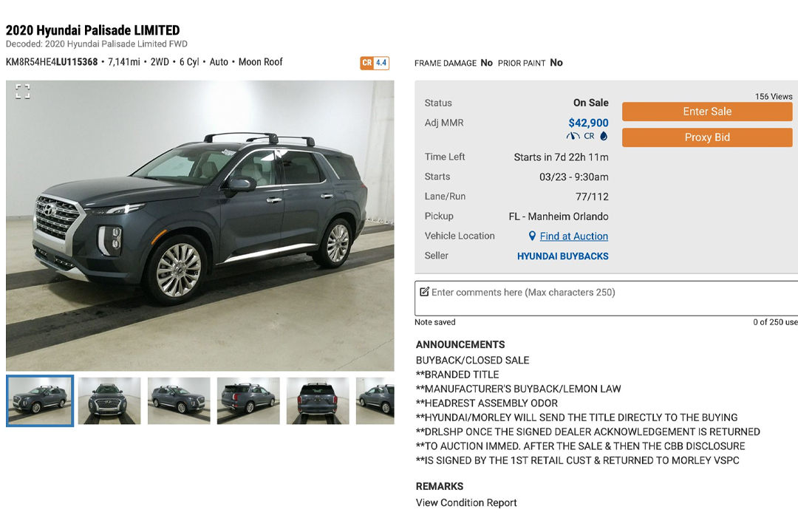Click the blue droplet icon beside CR
This screenshot has height=532, width=798.
pos(604,136)
